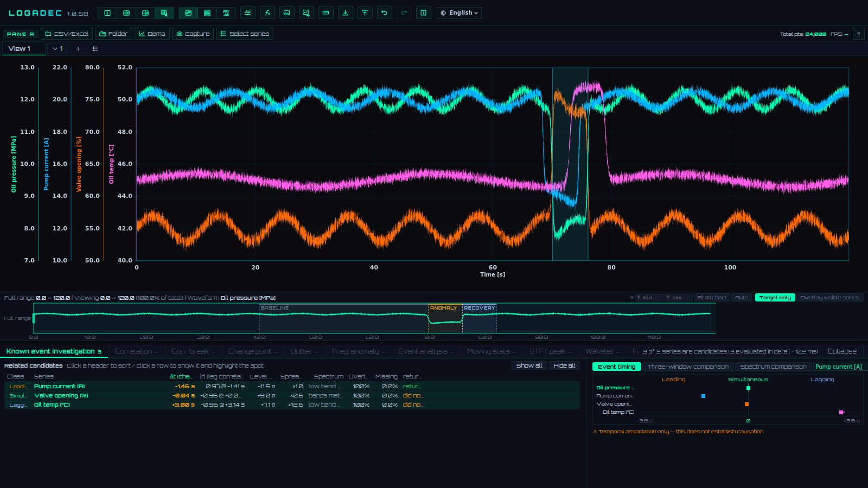Select the View 1 tab
Image resolution: width=868 pixels, height=488 pixels.
coord(24,49)
